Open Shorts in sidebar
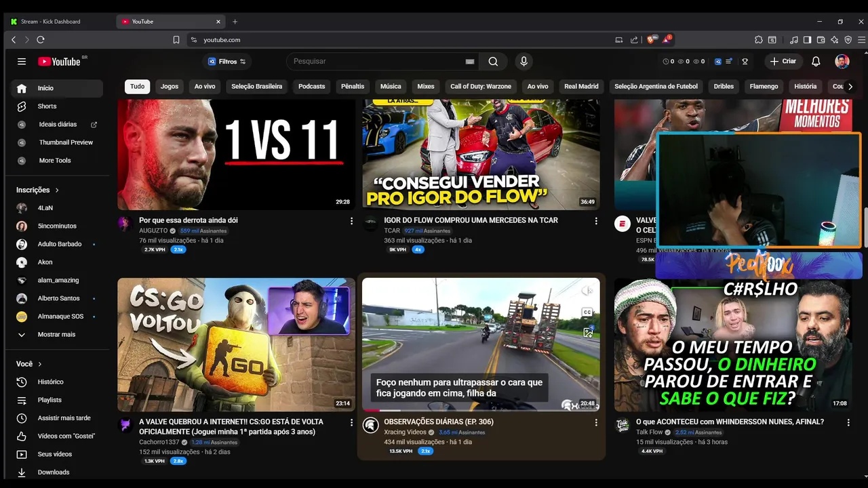 click(x=57, y=106)
